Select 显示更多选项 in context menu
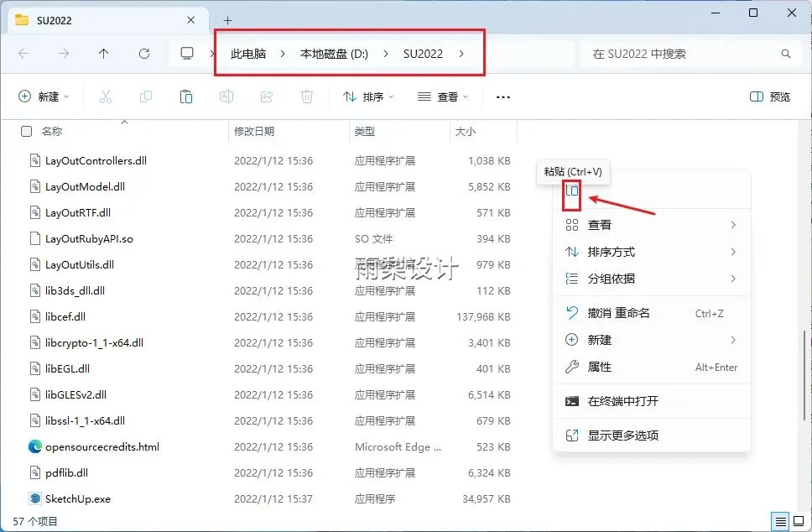 (652, 436)
